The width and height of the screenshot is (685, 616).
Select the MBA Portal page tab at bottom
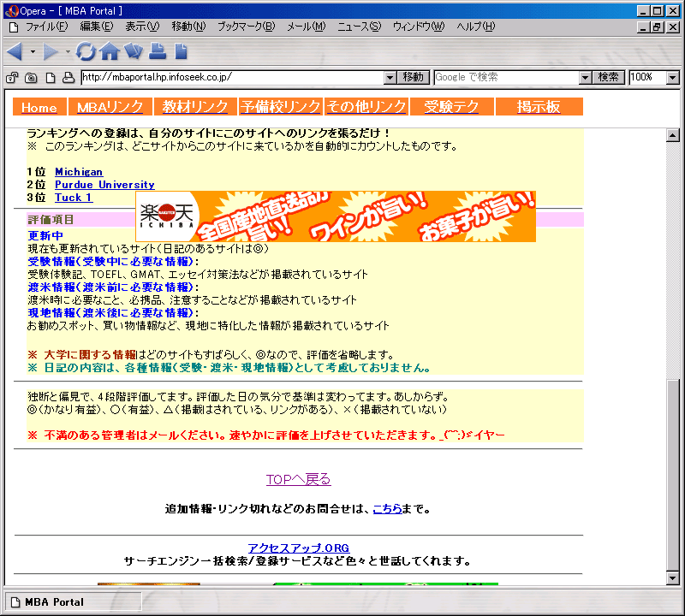(x=73, y=602)
